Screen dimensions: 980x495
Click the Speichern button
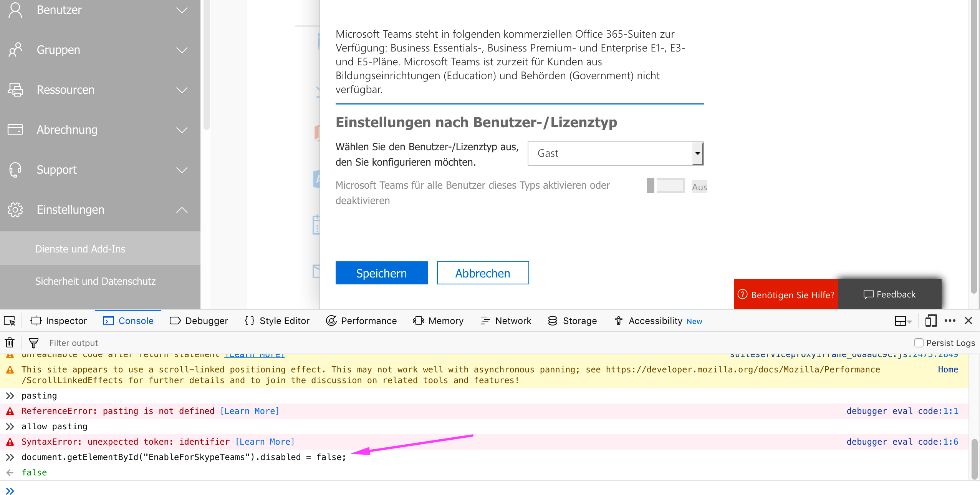pyautogui.click(x=381, y=273)
